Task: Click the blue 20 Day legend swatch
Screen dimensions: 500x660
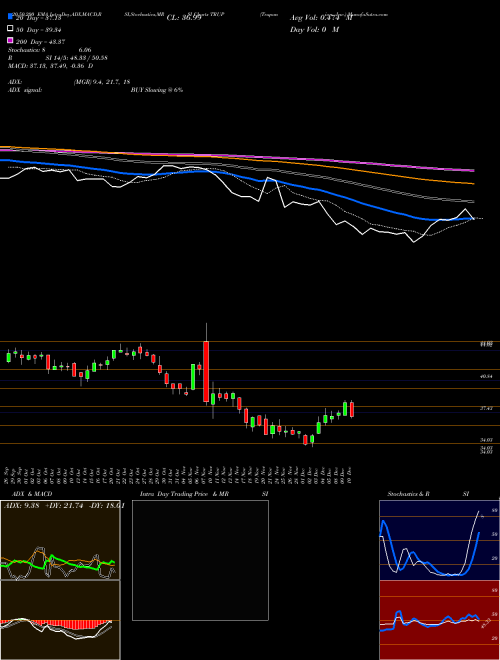Action: click(11, 16)
